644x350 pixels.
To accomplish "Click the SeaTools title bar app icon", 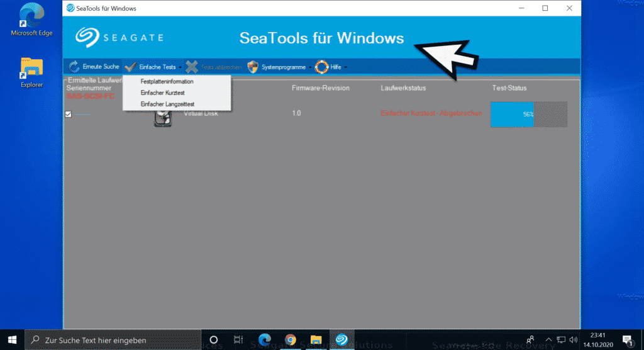I will pos(70,8).
